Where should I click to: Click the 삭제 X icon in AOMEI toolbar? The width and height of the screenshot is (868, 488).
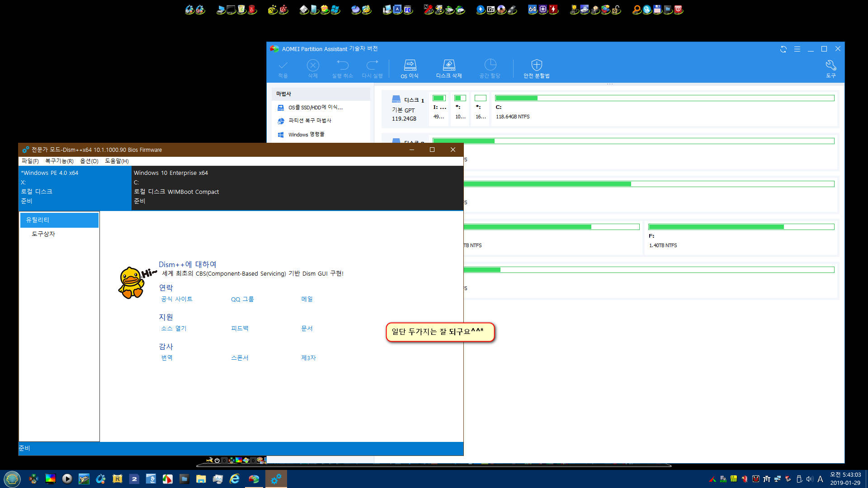pyautogui.click(x=313, y=69)
